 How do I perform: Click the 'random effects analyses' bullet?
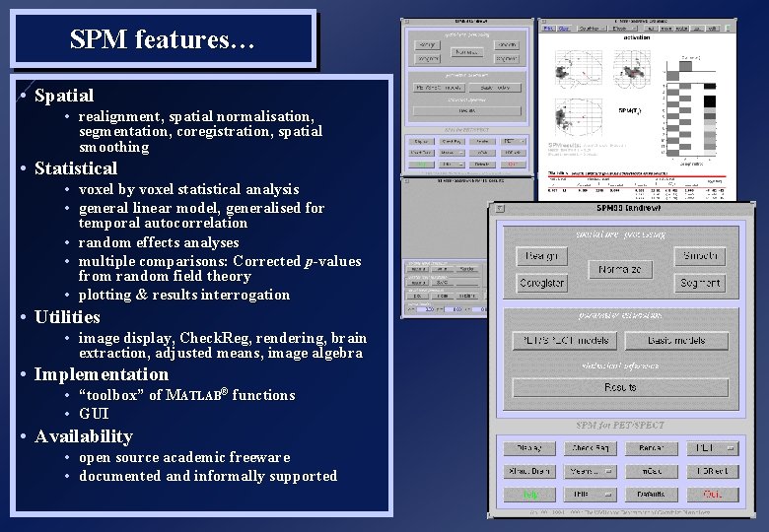tap(159, 242)
